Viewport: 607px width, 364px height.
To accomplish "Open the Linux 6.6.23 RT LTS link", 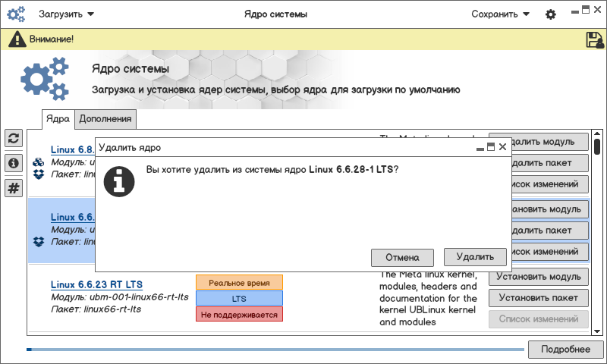I will (x=96, y=284).
